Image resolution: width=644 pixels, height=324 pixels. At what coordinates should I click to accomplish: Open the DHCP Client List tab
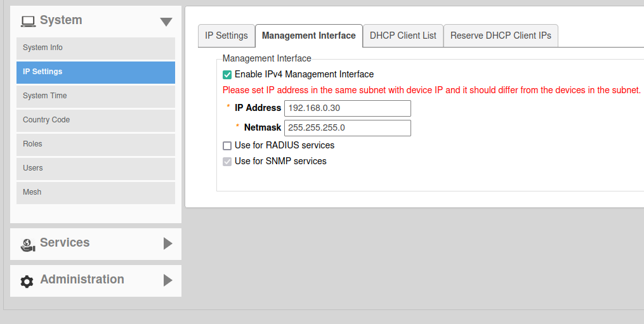(403, 36)
